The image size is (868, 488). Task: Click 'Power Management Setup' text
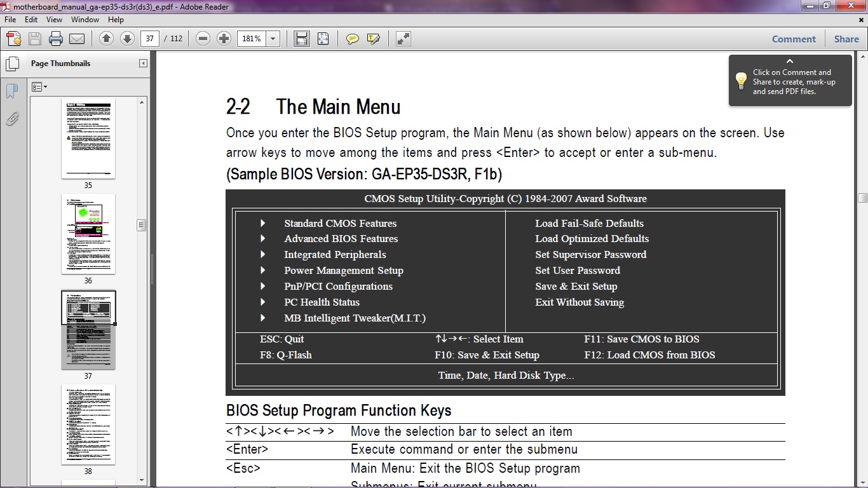pyautogui.click(x=344, y=271)
